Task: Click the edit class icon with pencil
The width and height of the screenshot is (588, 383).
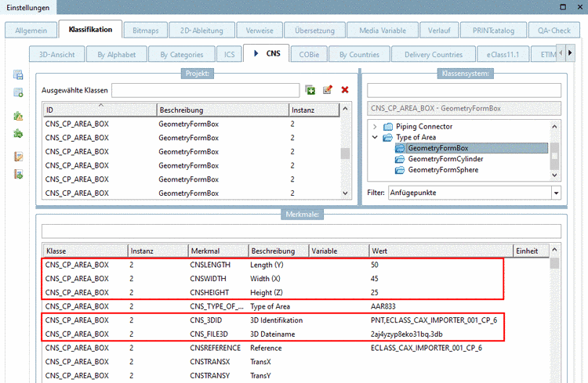Action: tap(328, 90)
